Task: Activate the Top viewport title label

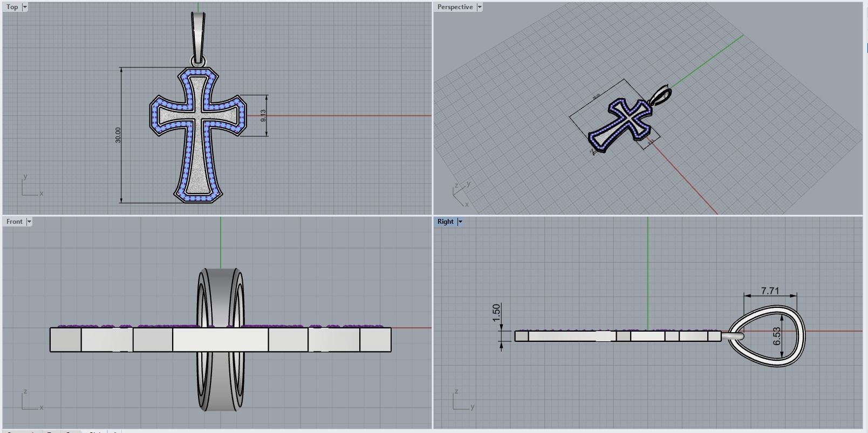Action: (12, 7)
